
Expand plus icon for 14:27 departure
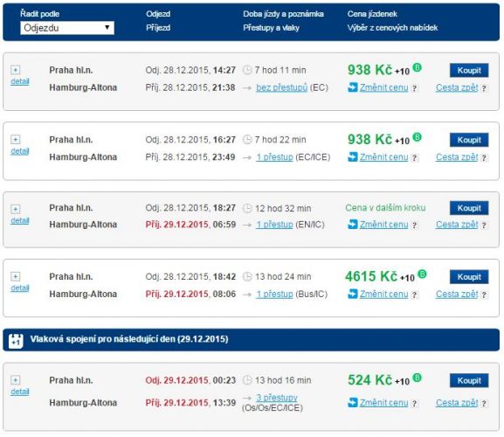[x=15, y=70]
